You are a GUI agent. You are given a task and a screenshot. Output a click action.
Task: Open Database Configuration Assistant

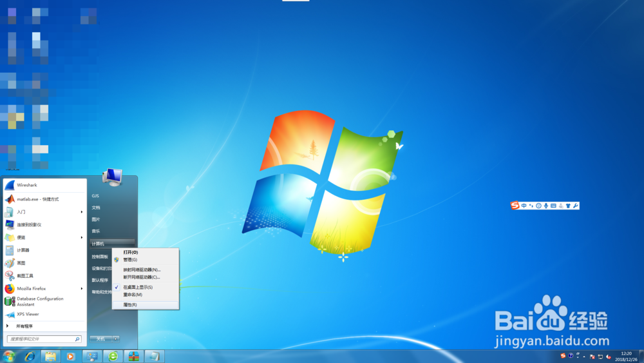click(44, 301)
